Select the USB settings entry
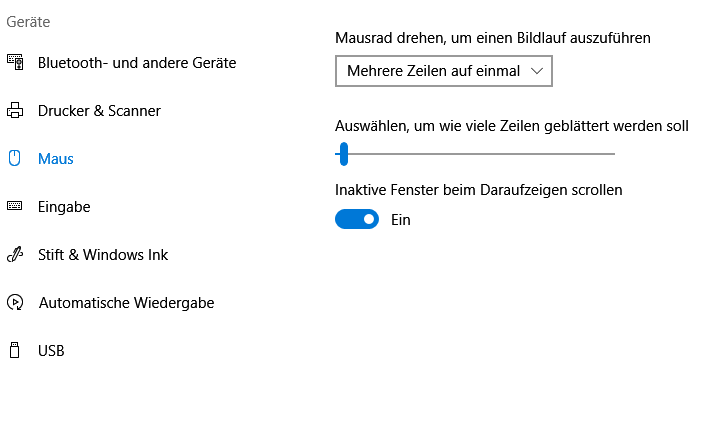Viewport: 727px width, 443px height. [x=51, y=350]
